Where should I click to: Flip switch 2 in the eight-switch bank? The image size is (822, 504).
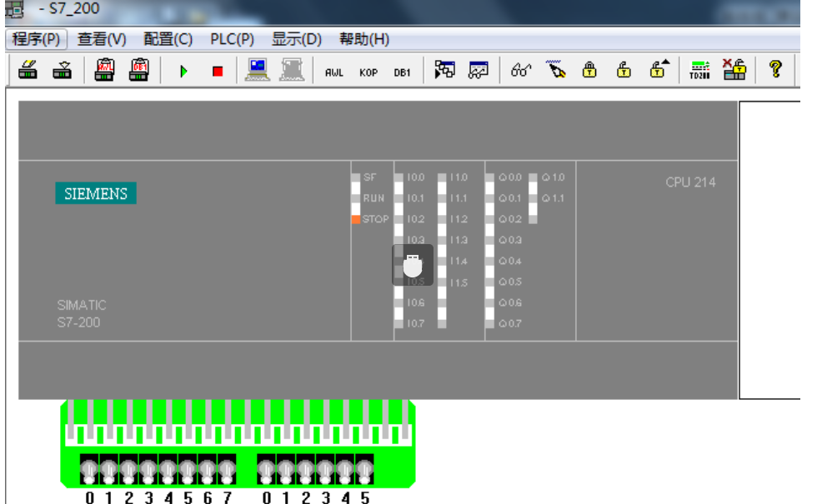(128, 470)
